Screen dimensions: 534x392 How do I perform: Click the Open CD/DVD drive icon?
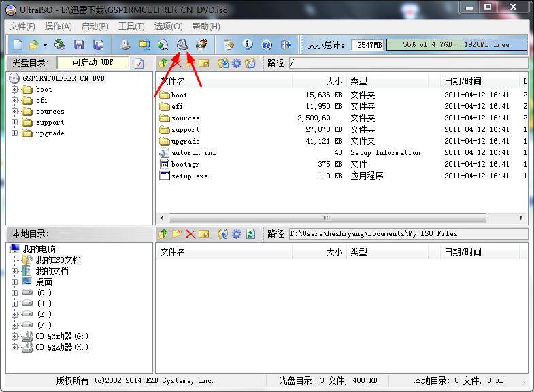click(x=60, y=45)
